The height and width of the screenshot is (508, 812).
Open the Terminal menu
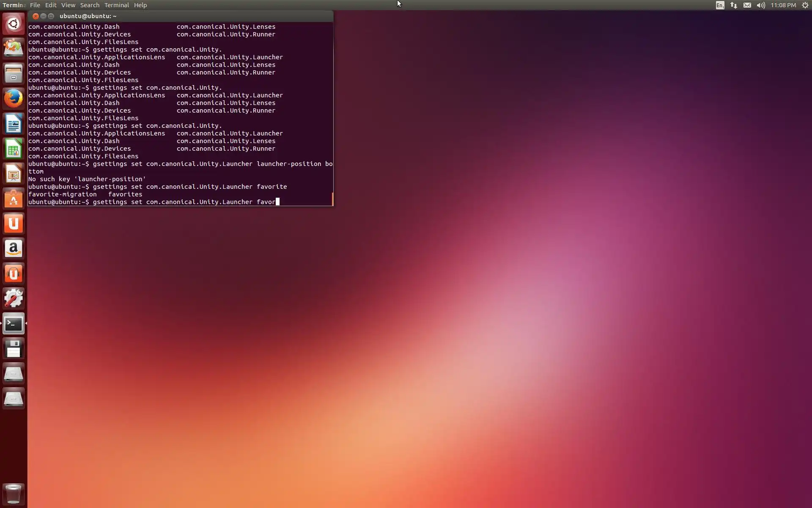coord(116,5)
